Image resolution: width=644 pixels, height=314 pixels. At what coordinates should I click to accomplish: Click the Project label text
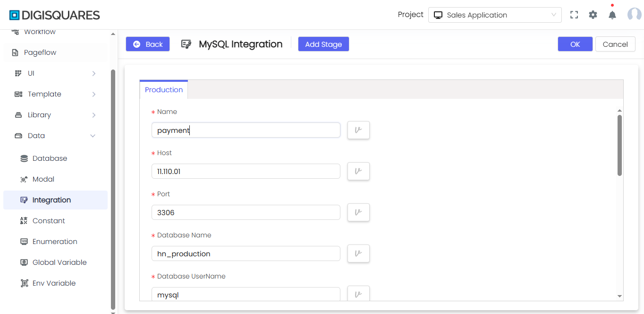pyautogui.click(x=411, y=15)
